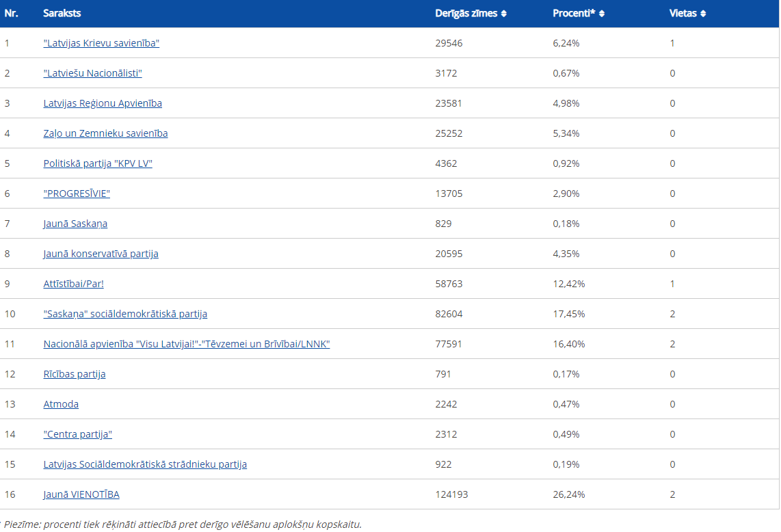Open Jaunā konservatīvā partija link

[101, 254]
